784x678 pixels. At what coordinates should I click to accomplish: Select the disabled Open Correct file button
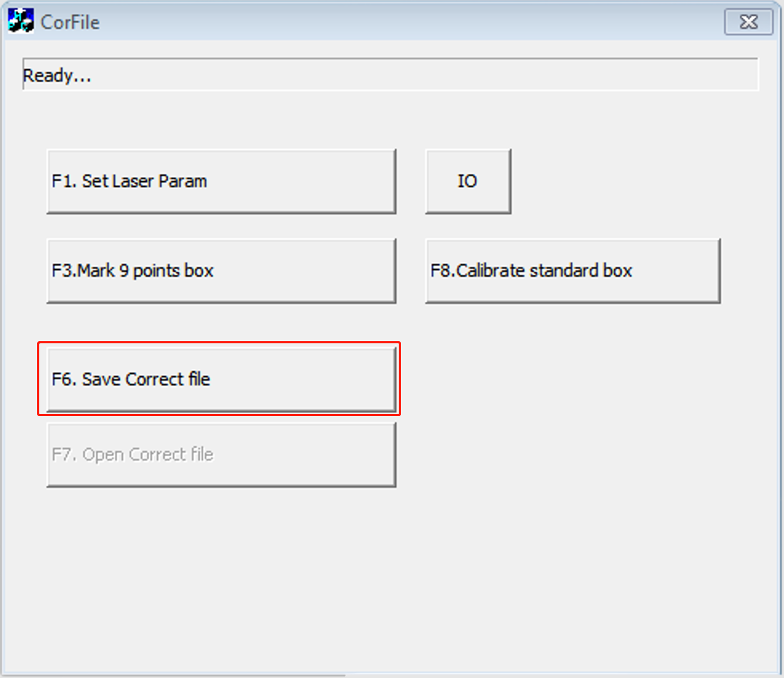coord(221,455)
